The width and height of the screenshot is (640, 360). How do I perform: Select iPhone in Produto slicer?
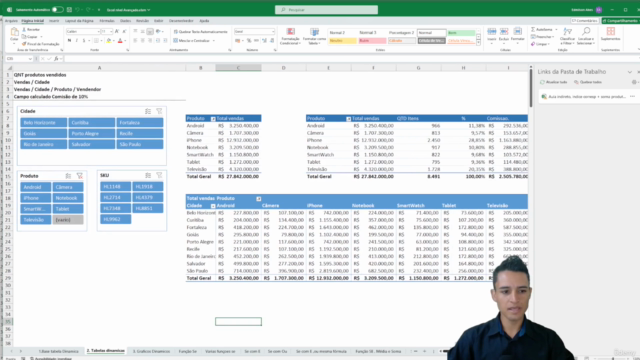(x=36, y=198)
